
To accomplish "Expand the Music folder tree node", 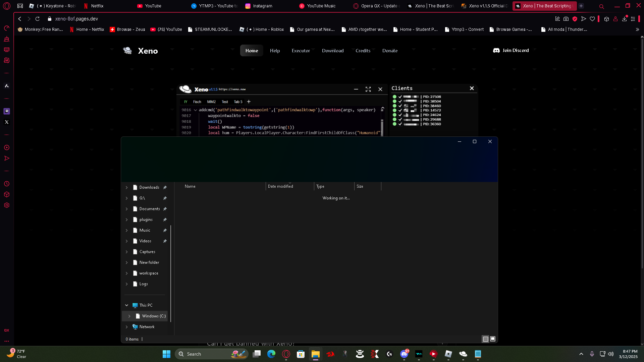I will [127, 230].
